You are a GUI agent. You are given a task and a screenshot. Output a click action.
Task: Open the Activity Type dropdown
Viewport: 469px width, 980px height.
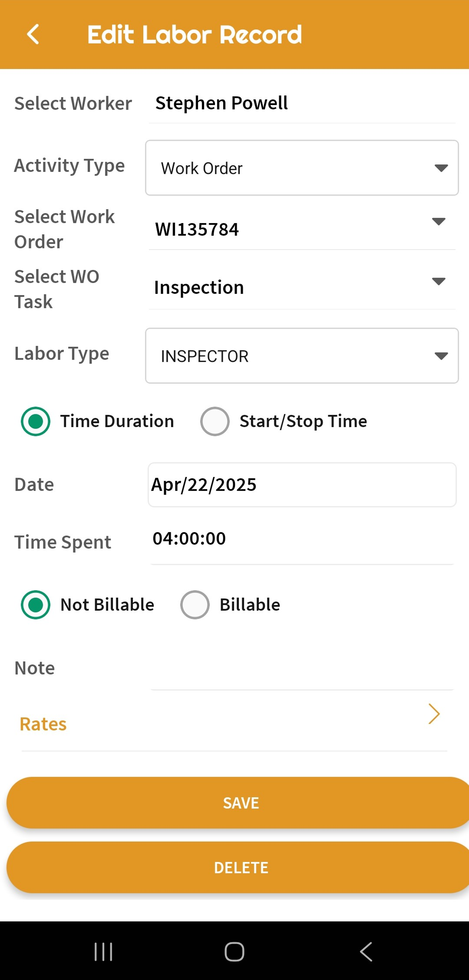pyautogui.click(x=302, y=168)
